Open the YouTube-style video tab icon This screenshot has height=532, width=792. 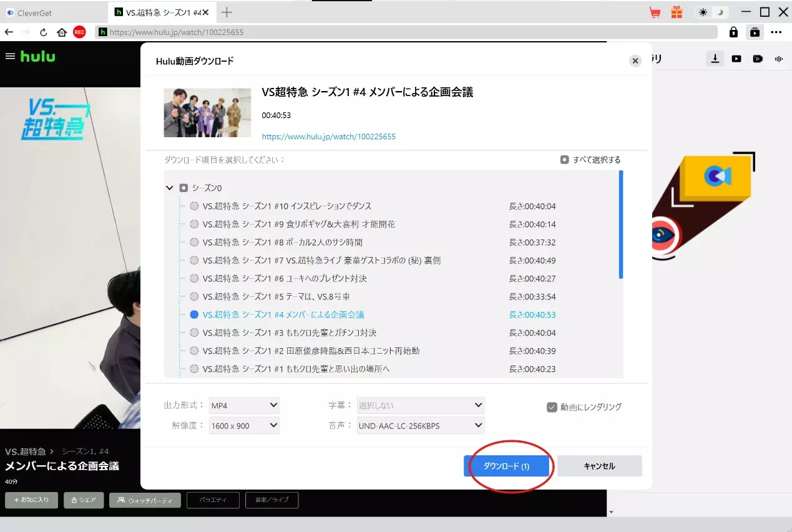click(736, 59)
